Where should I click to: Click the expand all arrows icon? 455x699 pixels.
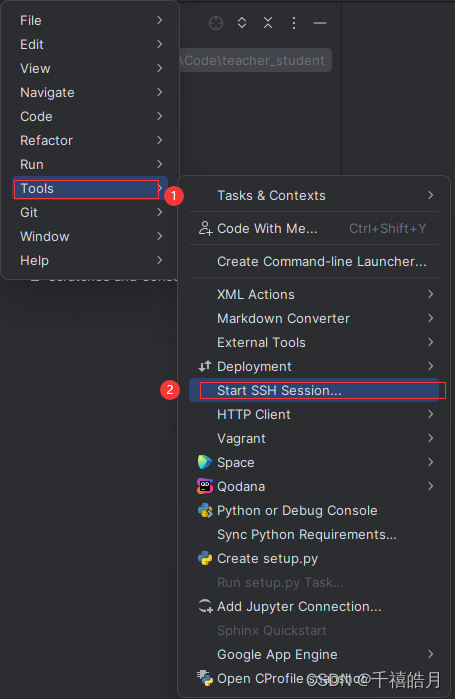(242, 23)
